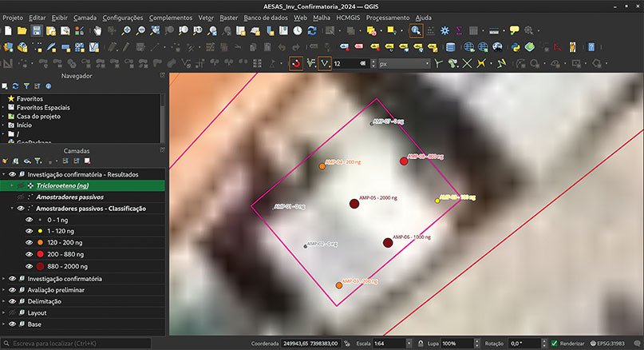
Task: Activate the Identify Features tool
Action: (x=416, y=30)
